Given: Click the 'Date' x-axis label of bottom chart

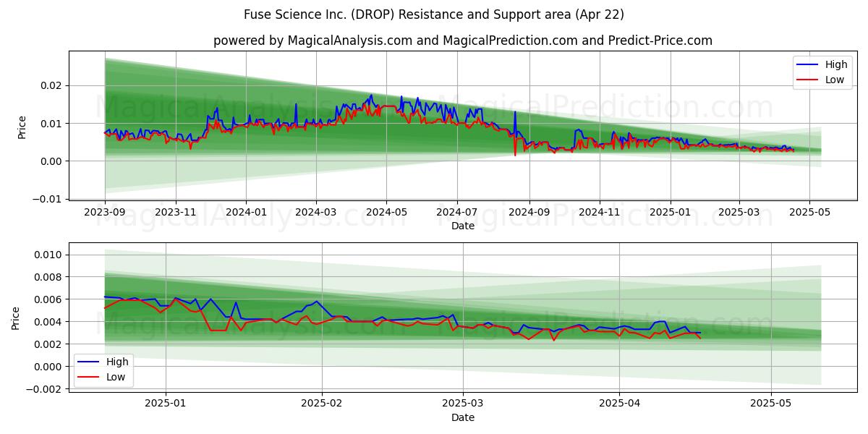Looking at the screenshot, I should click(463, 417).
